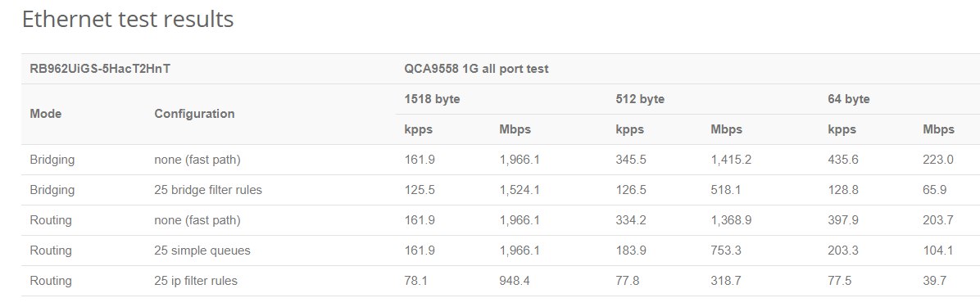Image resolution: width=980 pixels, height=307 pixels.
Task: Select the RB962UiGS-5HacT2HnT model header
Action: [100, 69]
